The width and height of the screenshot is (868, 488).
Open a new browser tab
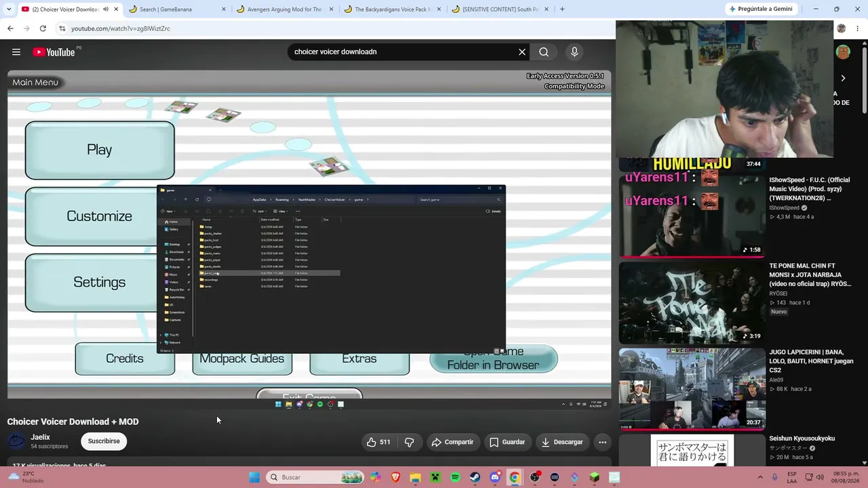562,9
